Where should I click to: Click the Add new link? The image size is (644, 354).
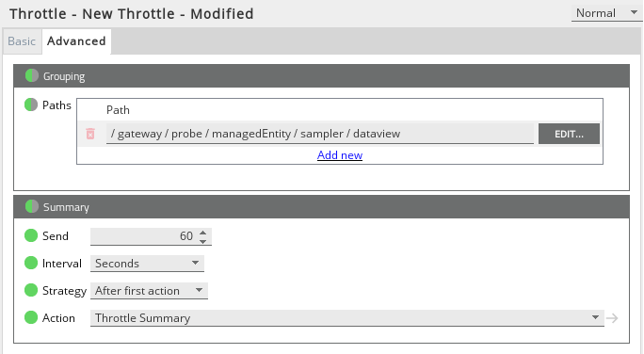coord(340,155)
